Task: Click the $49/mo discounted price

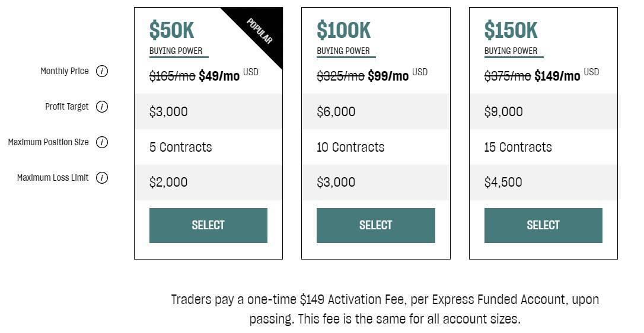Action: point(219,76)
